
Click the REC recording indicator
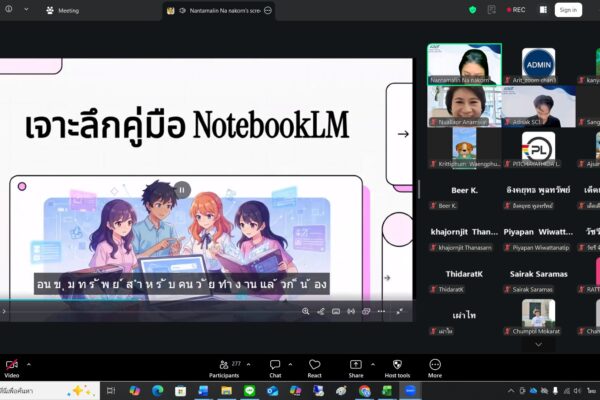(516, 10)
